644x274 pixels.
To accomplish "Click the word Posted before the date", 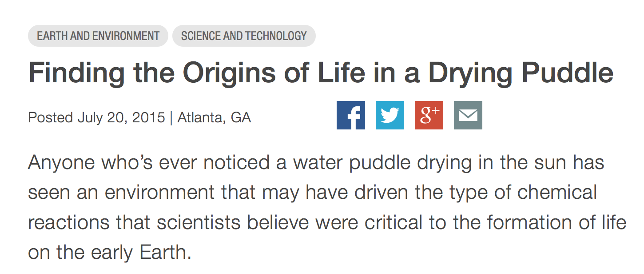I will [50, 118].
